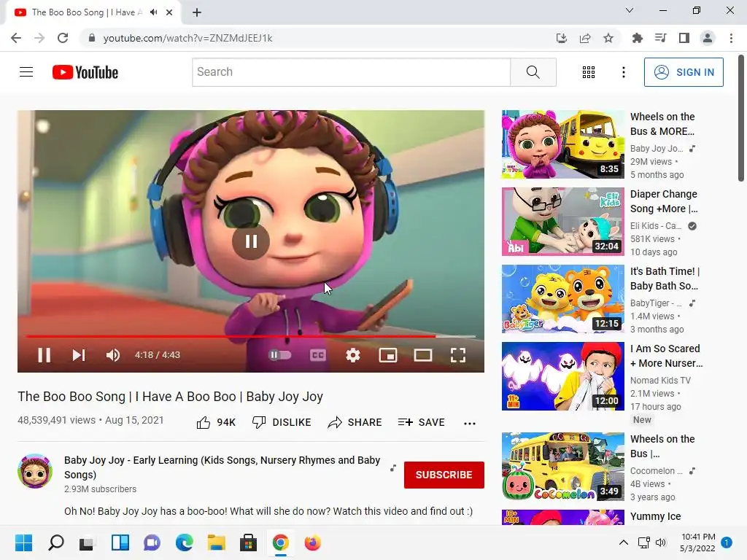Image resolution: width=747 pixels, height=560 pixels.
Task: Open a new browser tab
Action: click(197, 12)
